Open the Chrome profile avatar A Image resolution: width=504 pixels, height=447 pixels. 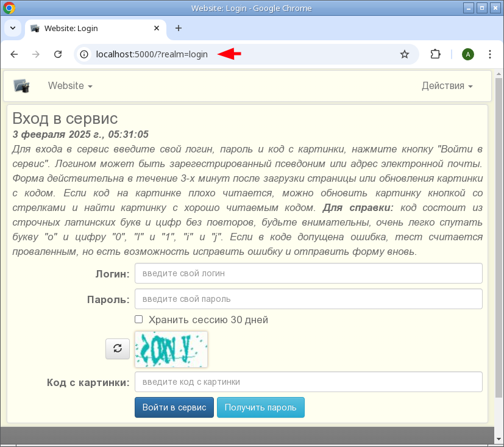tap(467, 54)
